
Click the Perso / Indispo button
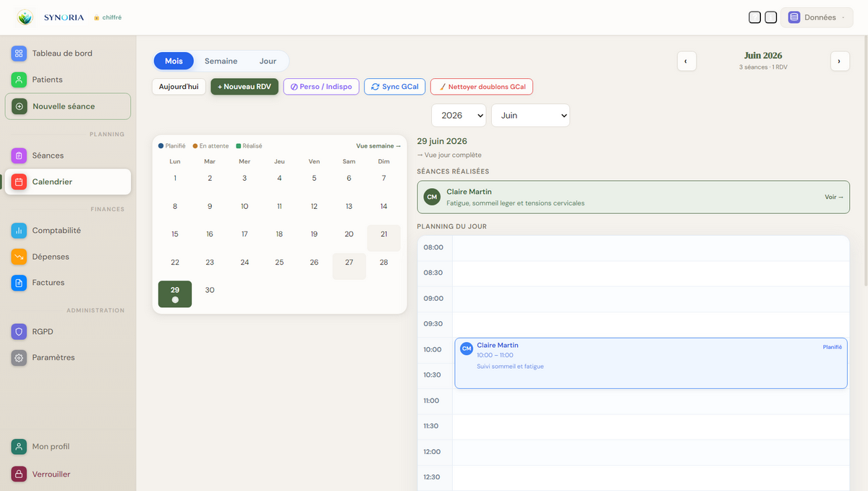point(321,87)
